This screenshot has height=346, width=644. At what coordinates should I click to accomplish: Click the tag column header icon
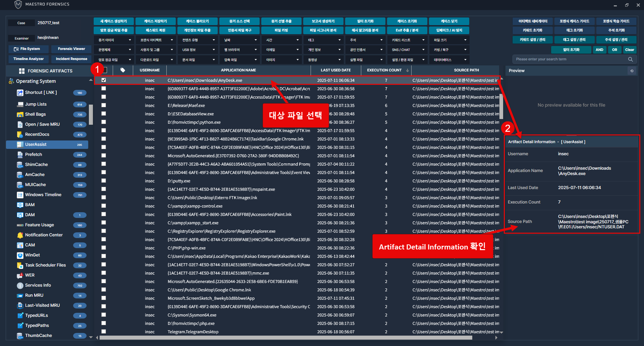[123, 70]
